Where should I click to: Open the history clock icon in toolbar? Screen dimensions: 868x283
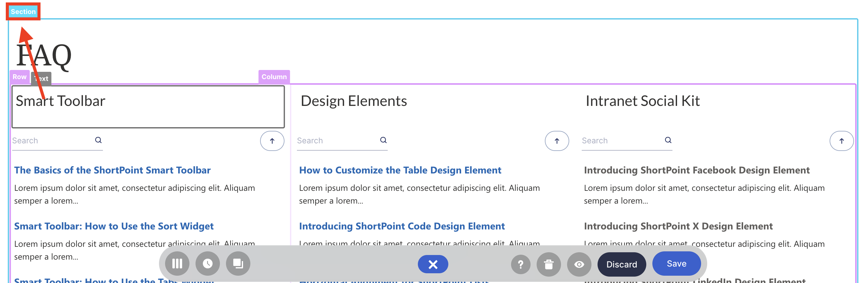tap(208, 264)
